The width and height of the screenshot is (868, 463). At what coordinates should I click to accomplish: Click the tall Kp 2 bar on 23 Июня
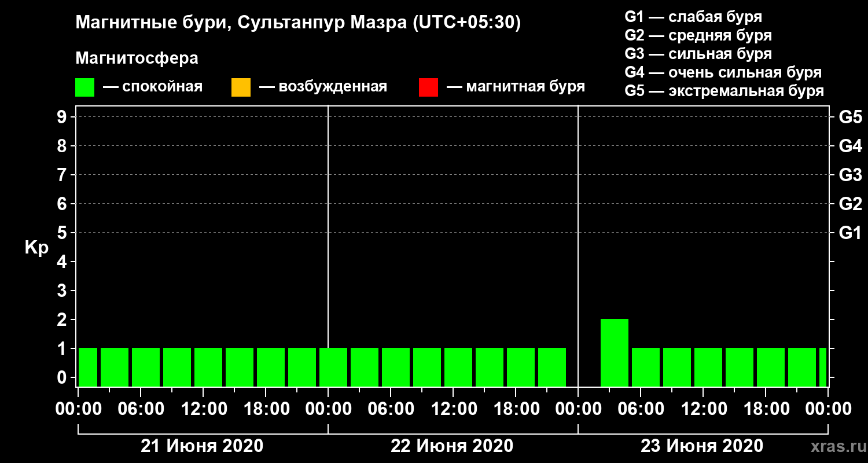615,352
